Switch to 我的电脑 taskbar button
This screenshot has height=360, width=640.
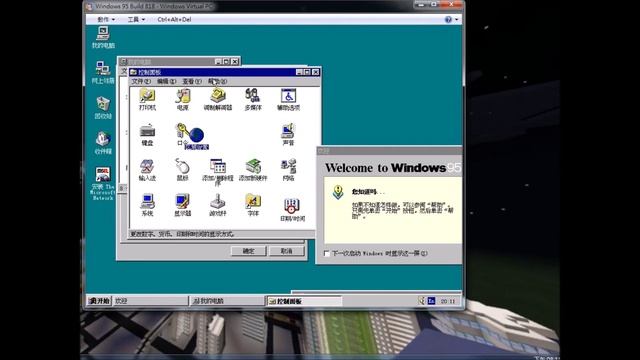pyautogui.click(x=227, y=301)
